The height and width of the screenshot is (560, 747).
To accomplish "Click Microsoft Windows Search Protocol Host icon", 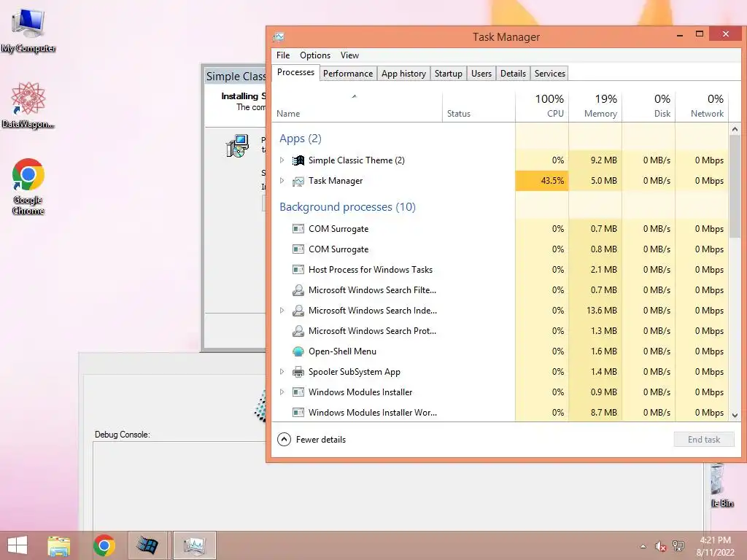I will [298, 331].
